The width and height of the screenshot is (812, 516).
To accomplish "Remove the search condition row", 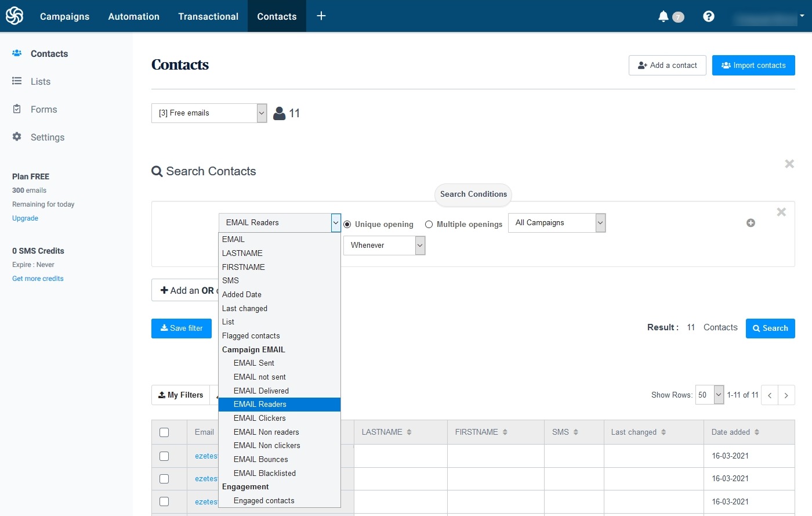I will [781, 212].
